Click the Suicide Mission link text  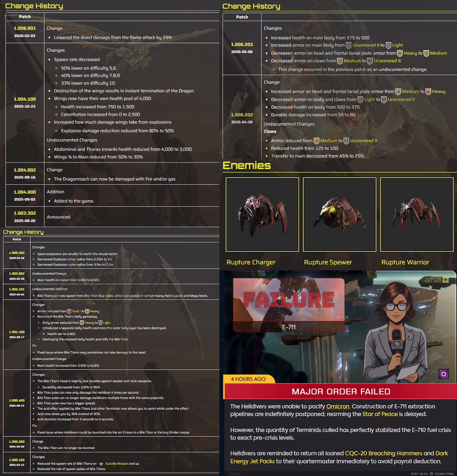tap(117, 464)
